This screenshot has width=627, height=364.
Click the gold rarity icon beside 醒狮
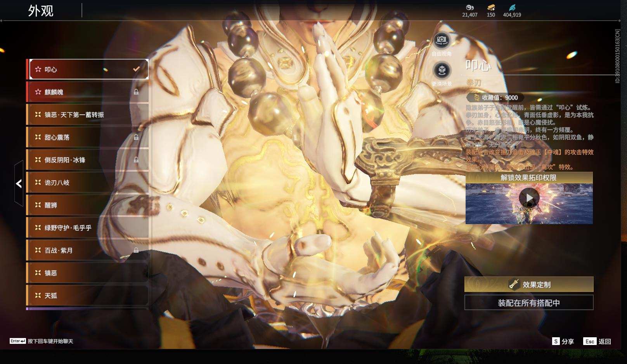tap(38, 205)
